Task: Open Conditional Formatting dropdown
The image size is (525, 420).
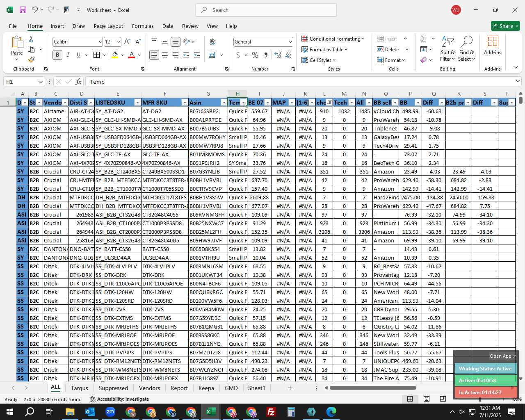Action: click(333, 39)
